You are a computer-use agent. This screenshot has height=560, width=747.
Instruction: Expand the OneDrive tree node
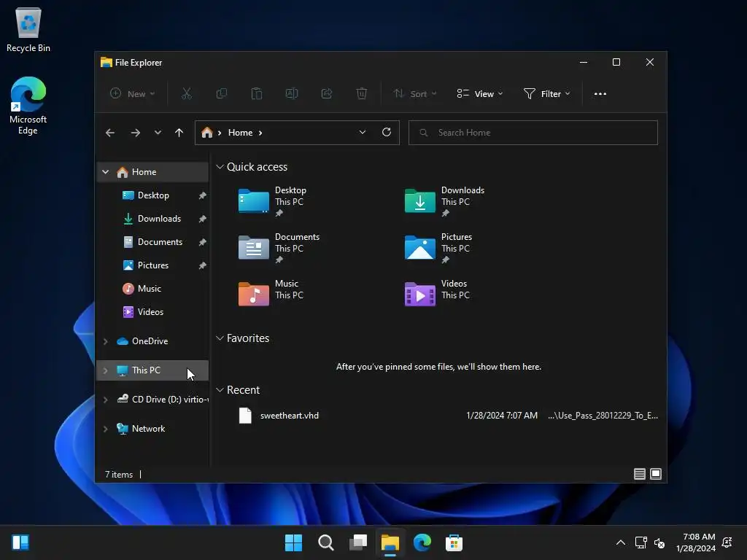tap(105, 341)
